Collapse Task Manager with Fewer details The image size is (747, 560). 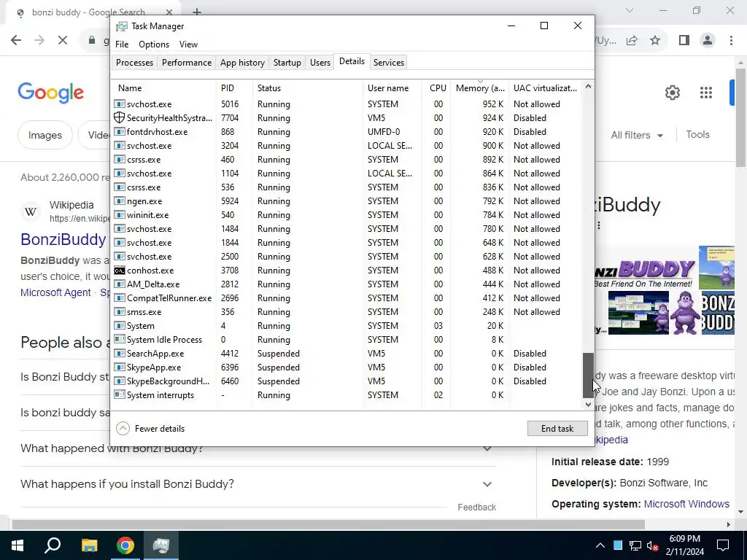(x=150, y=429)
